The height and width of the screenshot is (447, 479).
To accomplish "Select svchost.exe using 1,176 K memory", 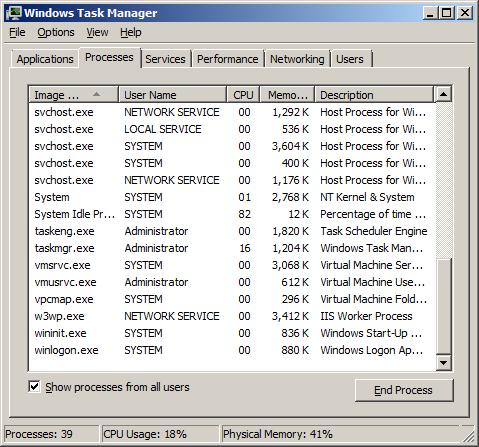I will click(232, 180).
